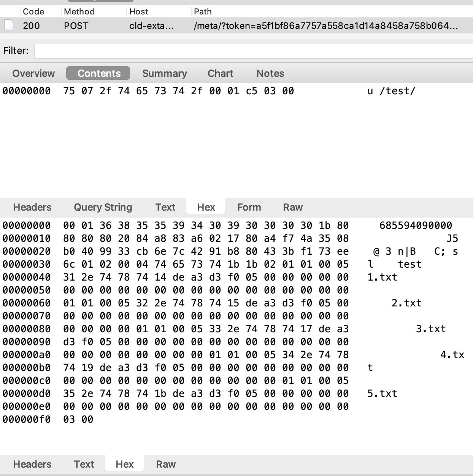Click the decoded text 'test' on row 00000030
The image size is (473, 476).
click(x=410, y=264)
